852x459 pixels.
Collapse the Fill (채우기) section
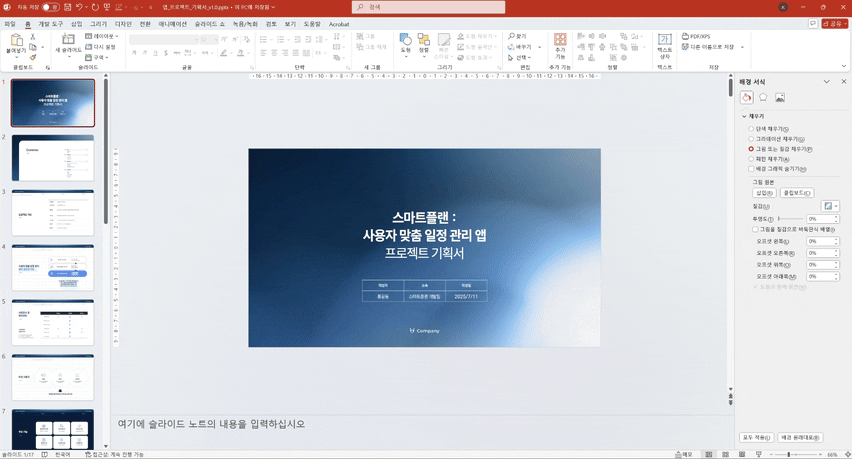coord(744,116)
